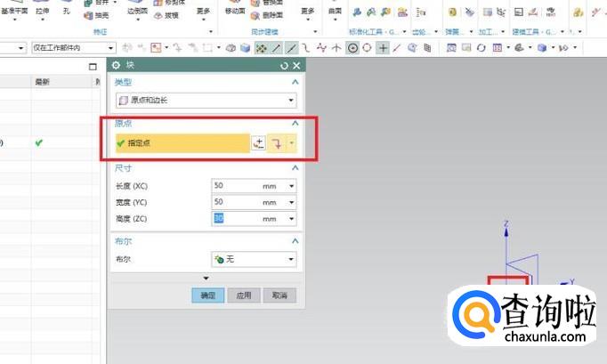Screen dimensions: 607x364
Task: Toggle the Enable Snap Point dotted icon
Action: (262, 48)
